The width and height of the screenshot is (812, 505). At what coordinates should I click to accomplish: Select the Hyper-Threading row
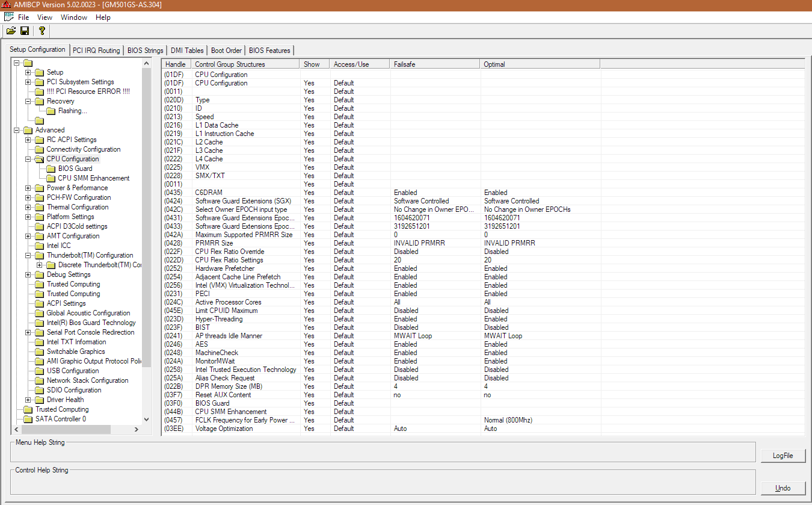[x=483, y=319]
